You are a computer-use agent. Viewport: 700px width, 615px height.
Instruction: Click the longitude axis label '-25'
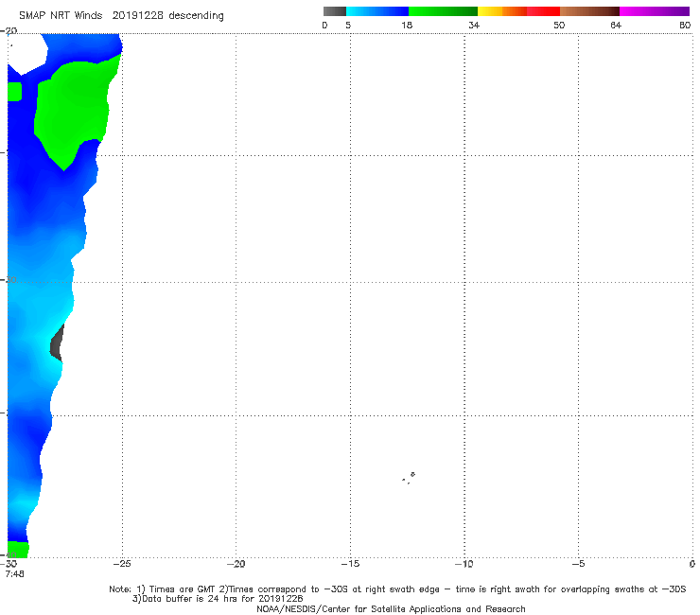click(122, 564)
